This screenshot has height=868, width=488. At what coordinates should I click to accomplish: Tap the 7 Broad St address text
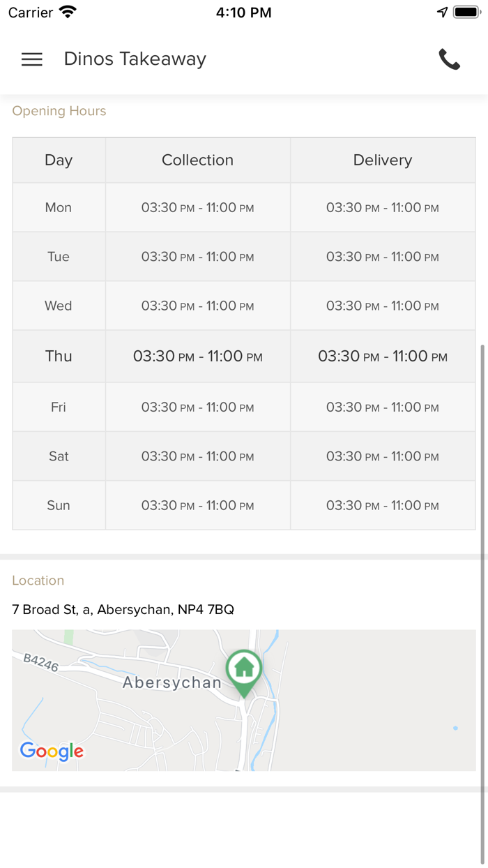(123, 609)
